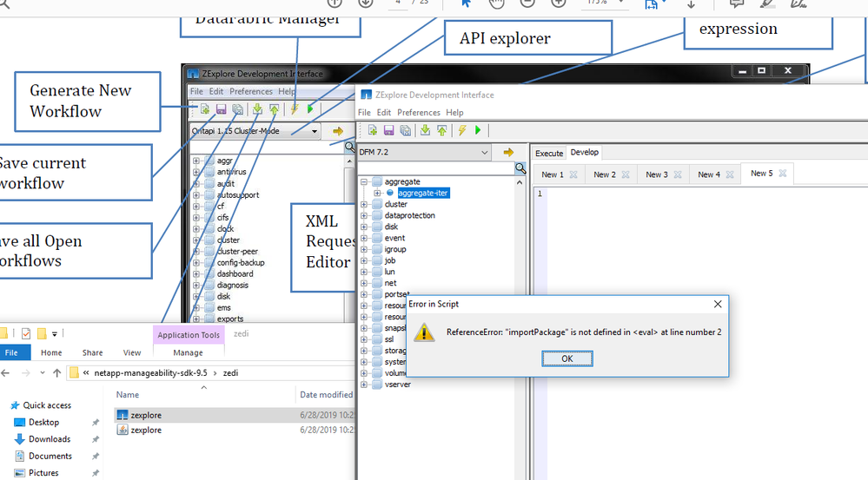868x480 pixels.
Task: Open the Explorer View ribbon tab
Action: [x=132, y=352]
